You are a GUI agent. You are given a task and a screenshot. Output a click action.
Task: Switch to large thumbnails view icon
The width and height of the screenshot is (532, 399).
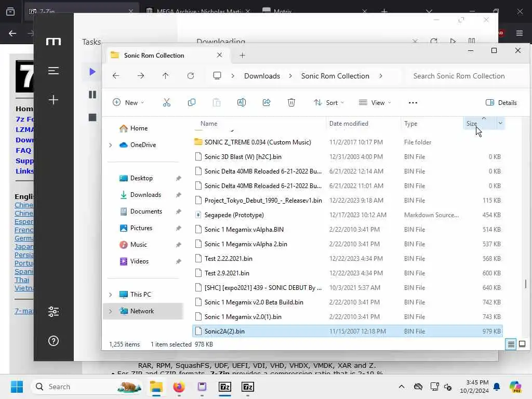coord(522,344)
